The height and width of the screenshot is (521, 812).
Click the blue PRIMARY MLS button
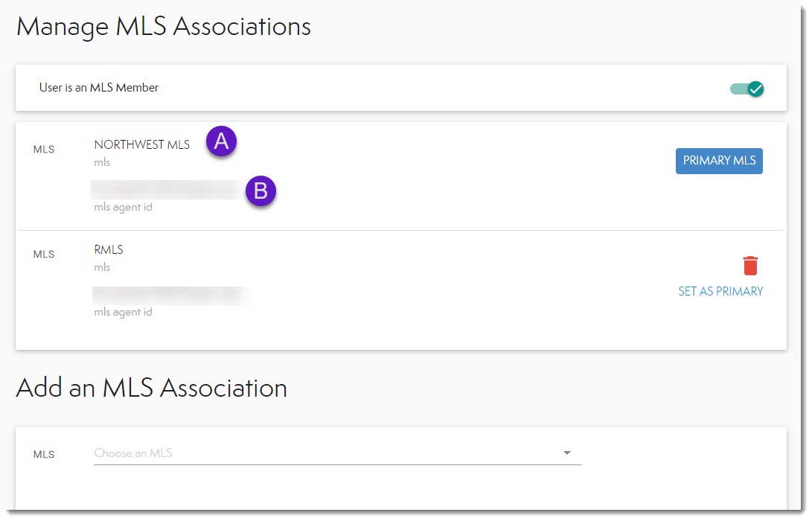coord(719,161)
